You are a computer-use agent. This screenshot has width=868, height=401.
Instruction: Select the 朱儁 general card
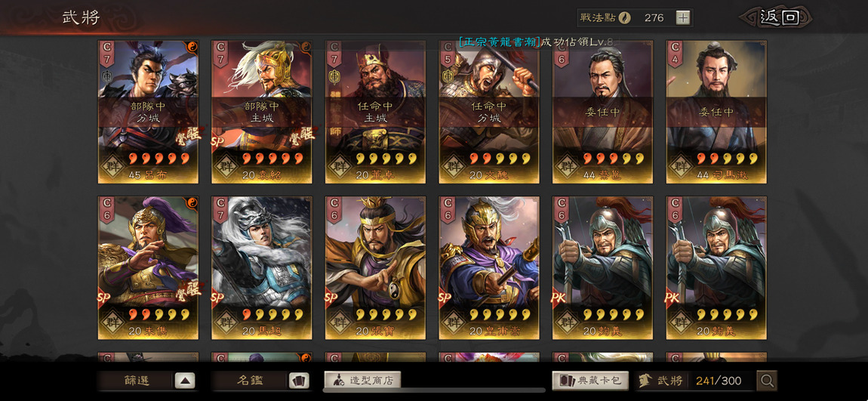149,268
